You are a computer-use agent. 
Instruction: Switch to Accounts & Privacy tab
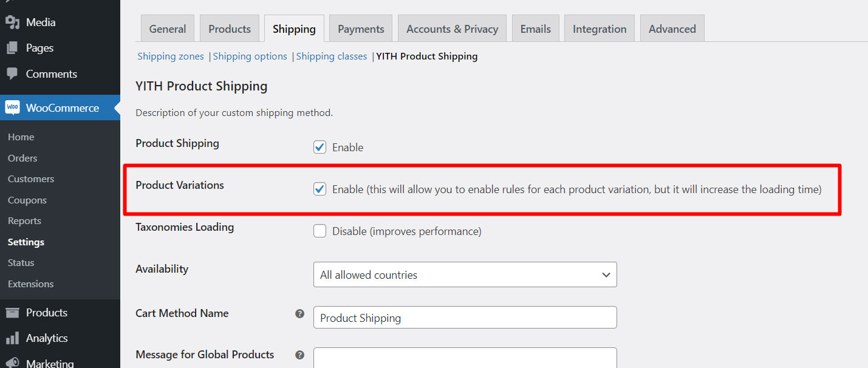coord(452,29)
